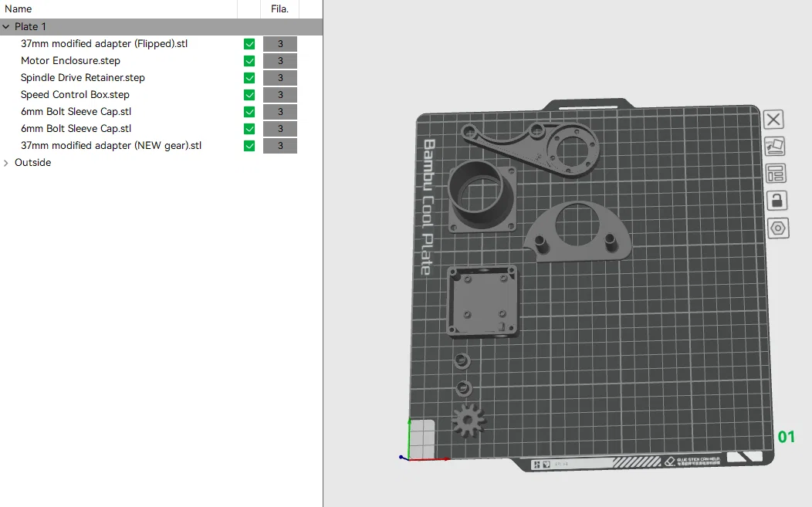Select 37mm modified adapter (Flipped).stl in object list
812x507 pixels.
coord(104,43)
